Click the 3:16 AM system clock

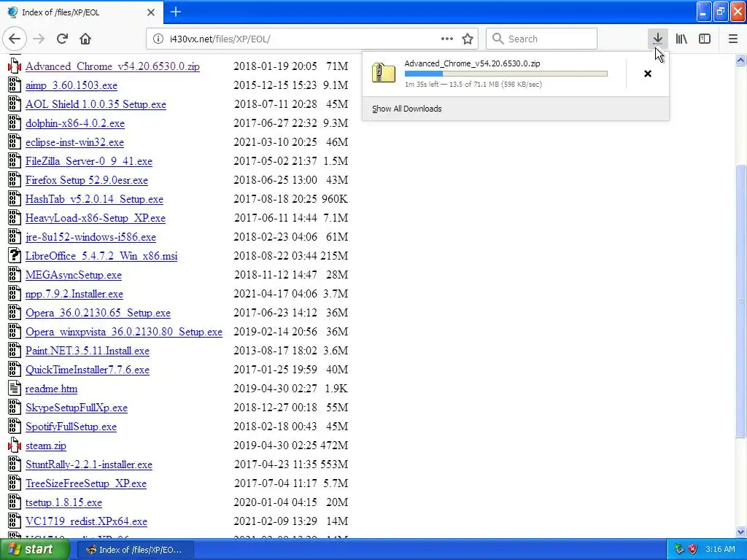click(720, 549)
